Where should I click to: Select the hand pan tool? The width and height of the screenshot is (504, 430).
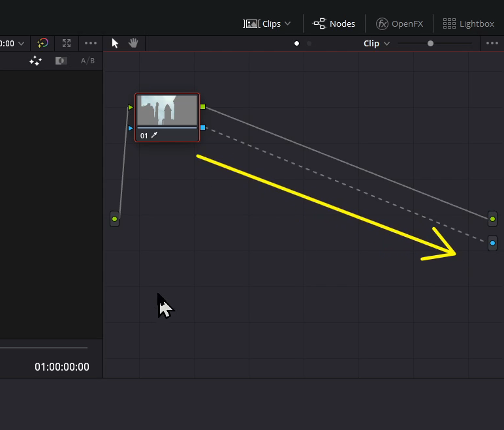click(133, 43)
